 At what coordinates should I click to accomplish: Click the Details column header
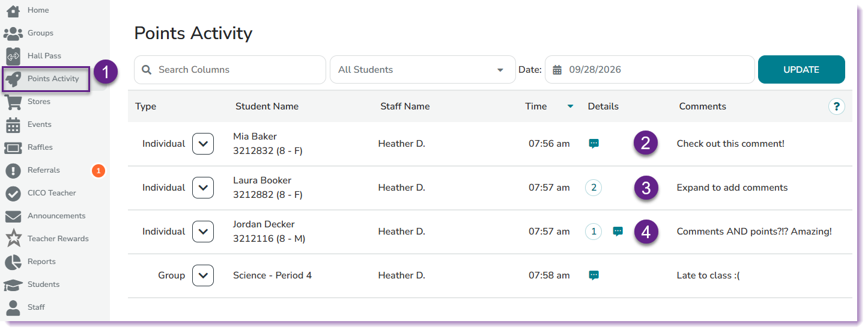[x=603, y=106]
